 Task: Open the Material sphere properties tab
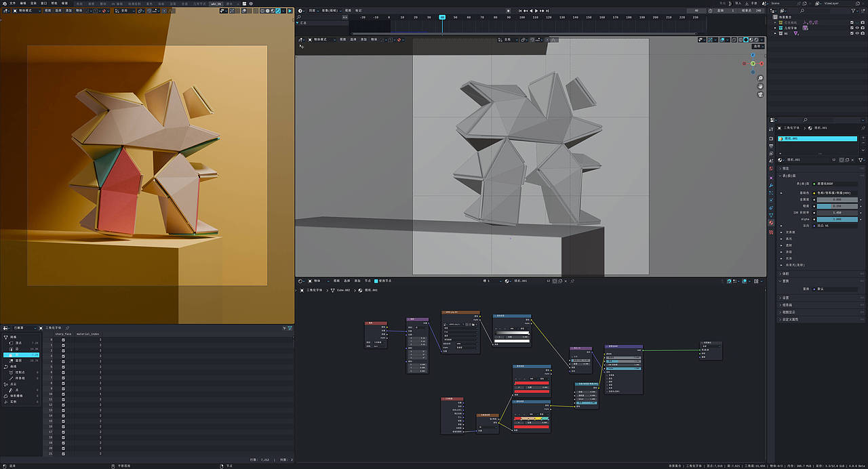[771, 223]
